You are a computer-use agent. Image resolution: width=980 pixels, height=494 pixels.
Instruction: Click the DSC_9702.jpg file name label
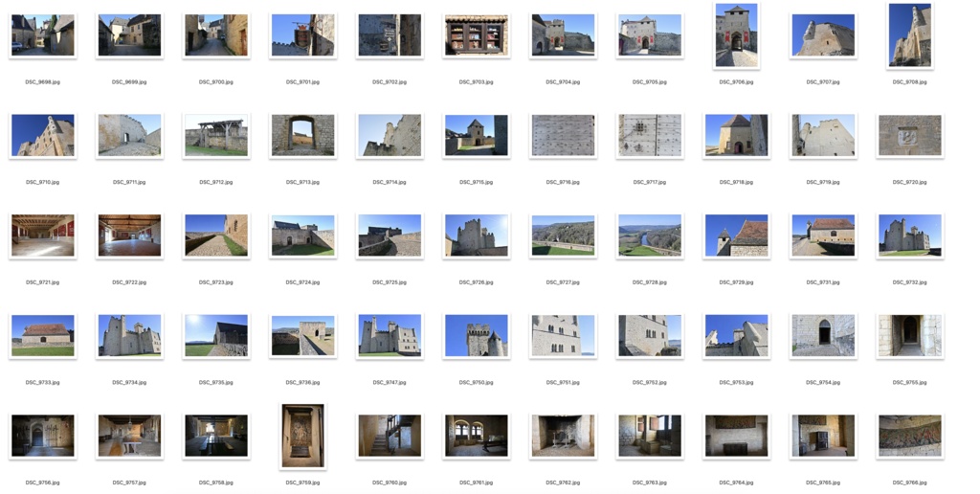[390, 82]
